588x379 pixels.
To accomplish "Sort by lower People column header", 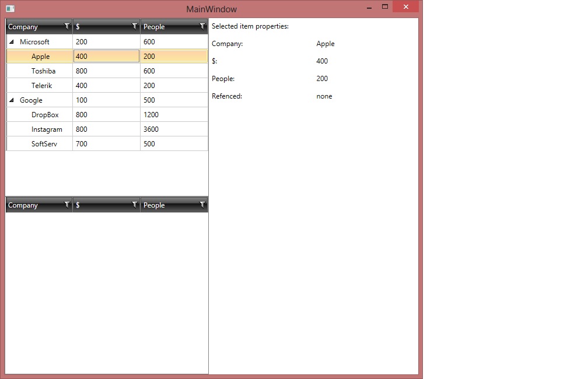I will pos(174,205).
